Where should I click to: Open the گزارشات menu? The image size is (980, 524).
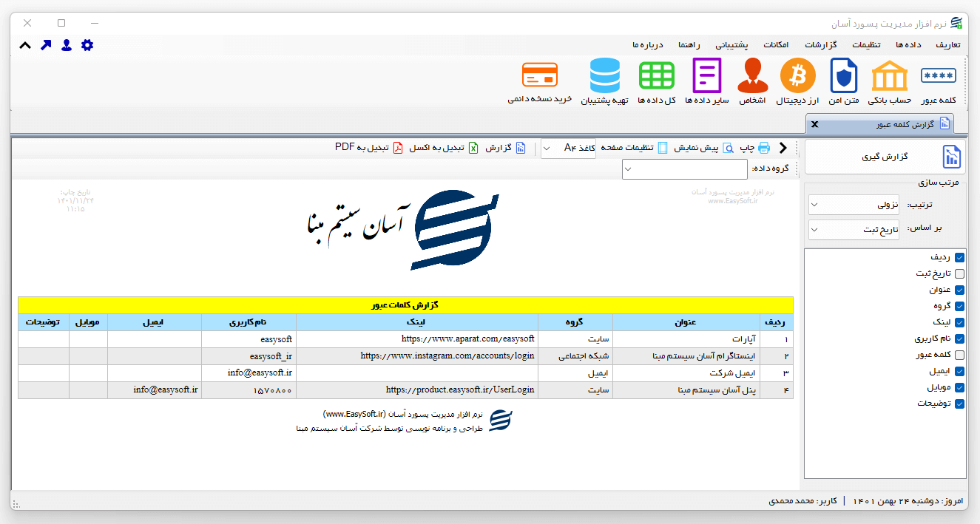coord(820,44)
